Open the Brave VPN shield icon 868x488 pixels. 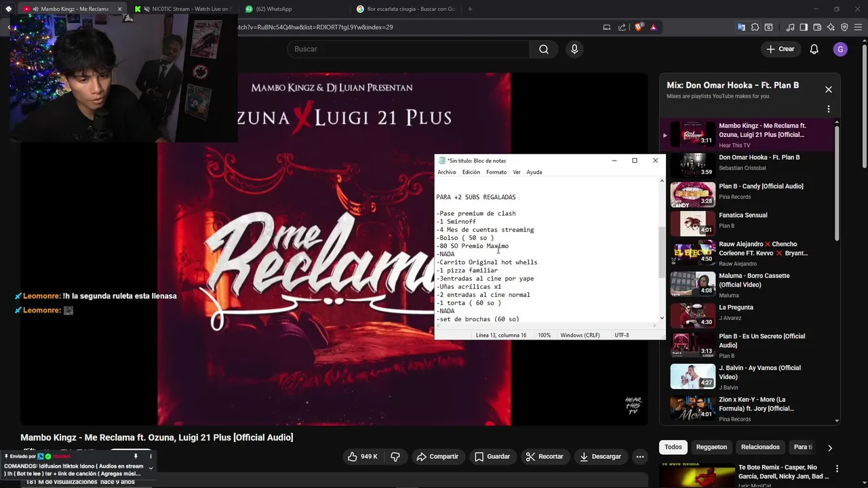click(844, 27)
